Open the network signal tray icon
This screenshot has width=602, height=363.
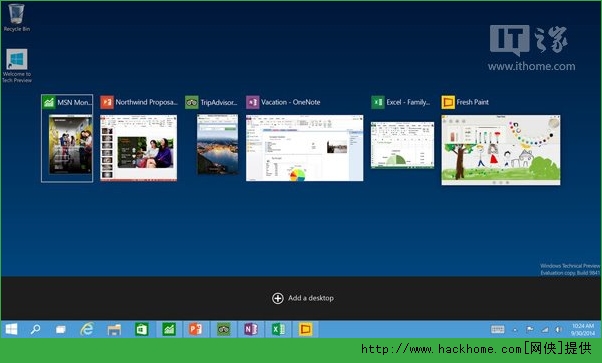pos(545,330)
